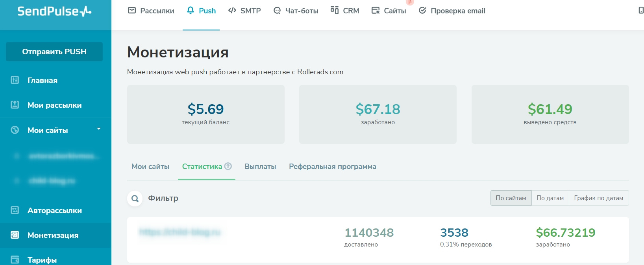This screenshot has width=644, height=265.
Task: Go to the Мои сайты tab
Action: [x=150, y=167]
